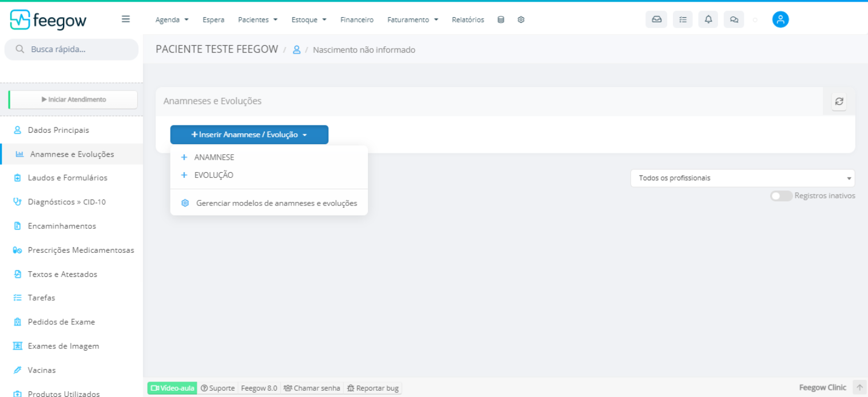Screen dimensions: 868x397
Task: Click the Feegow logo
Action: (x=48, y=20)
